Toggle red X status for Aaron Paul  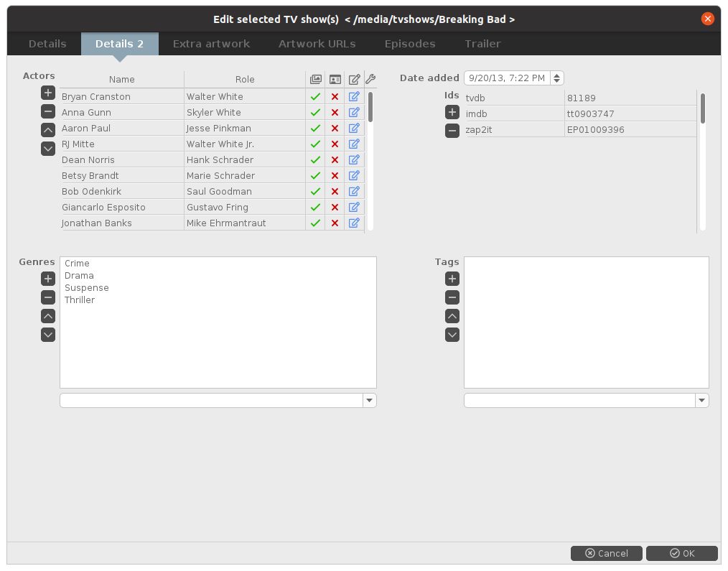coord(335,129)
